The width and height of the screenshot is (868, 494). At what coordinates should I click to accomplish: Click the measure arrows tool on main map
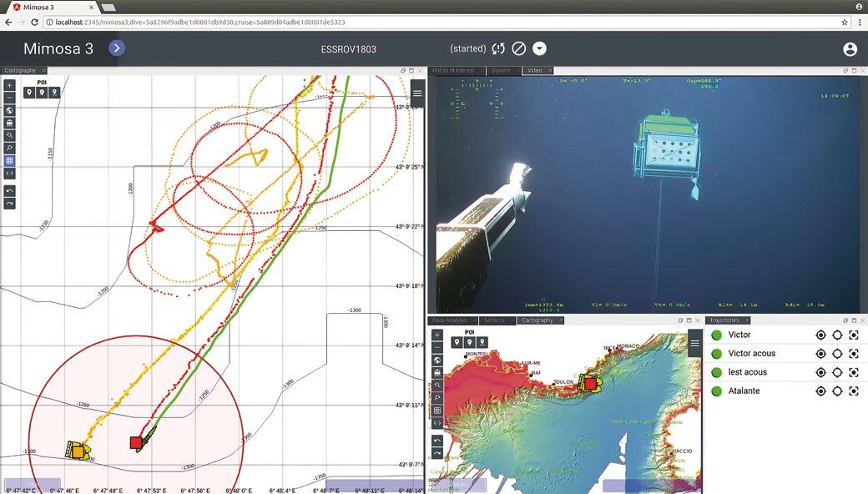[9, 174]
